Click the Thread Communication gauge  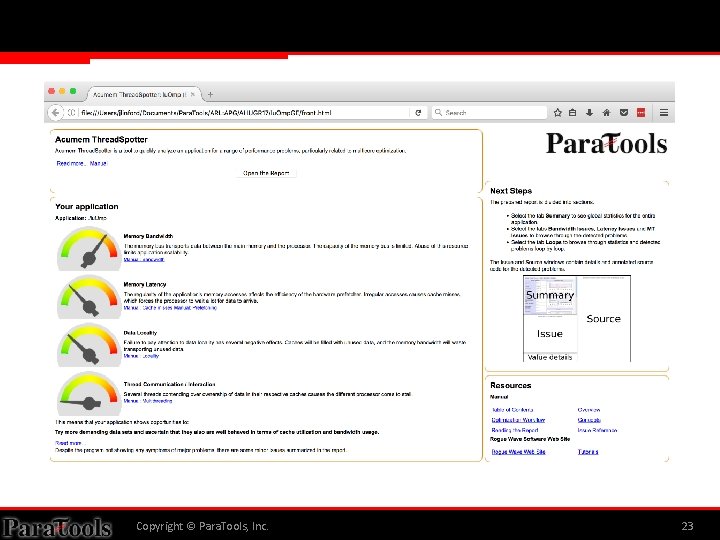(89, 394)
